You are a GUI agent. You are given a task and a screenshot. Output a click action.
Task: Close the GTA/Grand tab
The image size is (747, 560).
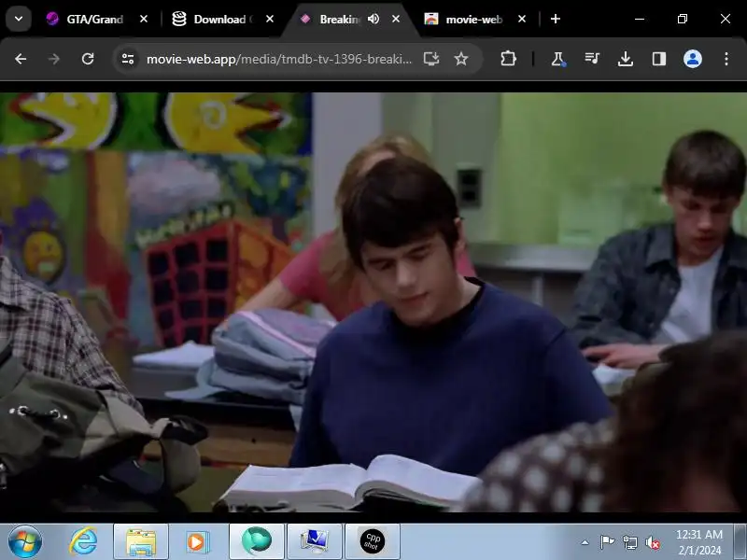click(x=144, y=19)
